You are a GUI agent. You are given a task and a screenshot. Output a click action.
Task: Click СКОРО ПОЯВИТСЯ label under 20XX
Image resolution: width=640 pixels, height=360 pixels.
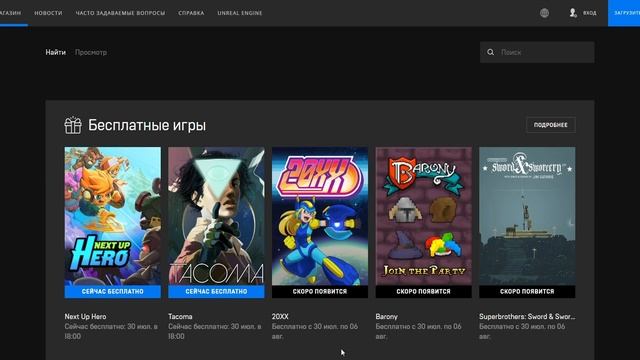320,291
